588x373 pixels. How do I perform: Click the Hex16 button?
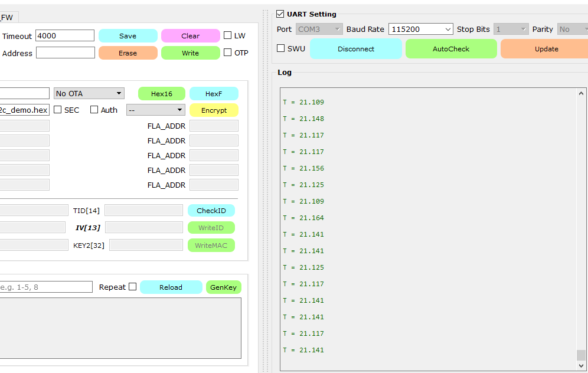click(161, 94)
